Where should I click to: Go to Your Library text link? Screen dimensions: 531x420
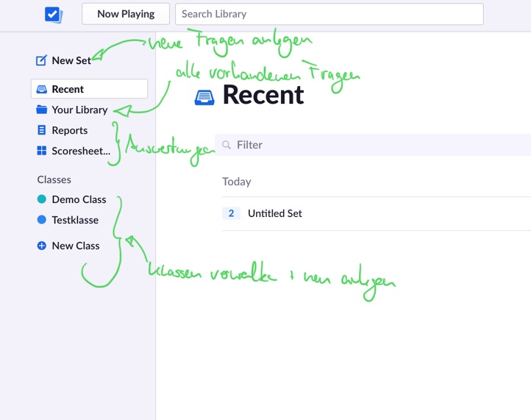[79, 110]
